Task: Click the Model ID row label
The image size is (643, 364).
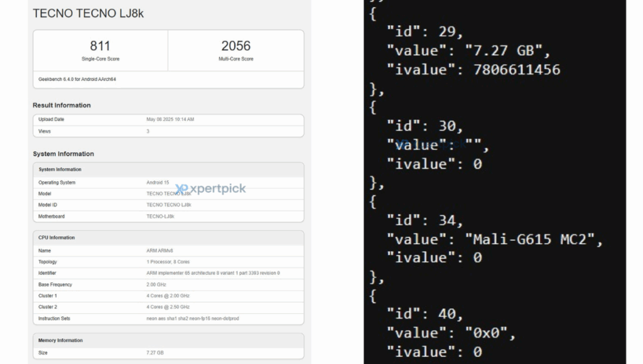Action: pyautogui.click(x=48, y=205)
